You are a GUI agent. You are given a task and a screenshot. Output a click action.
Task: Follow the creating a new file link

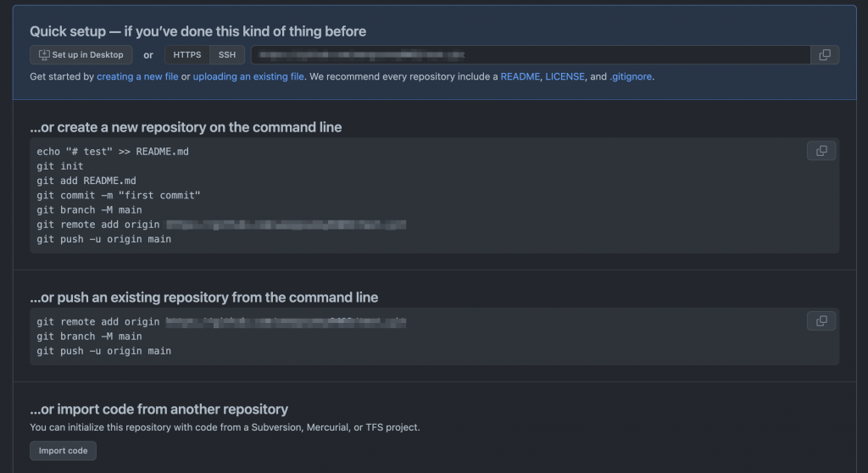[137, 76]
